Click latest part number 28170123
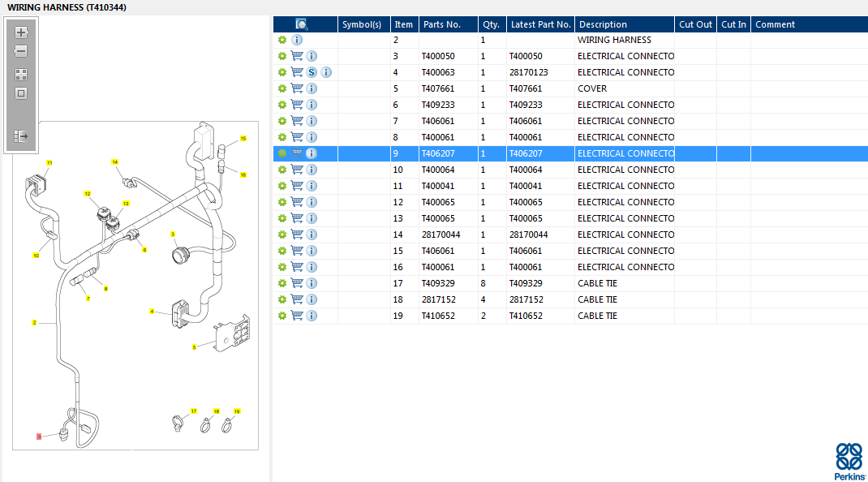Viewport: 868px width, 482px height. [529, 72]
